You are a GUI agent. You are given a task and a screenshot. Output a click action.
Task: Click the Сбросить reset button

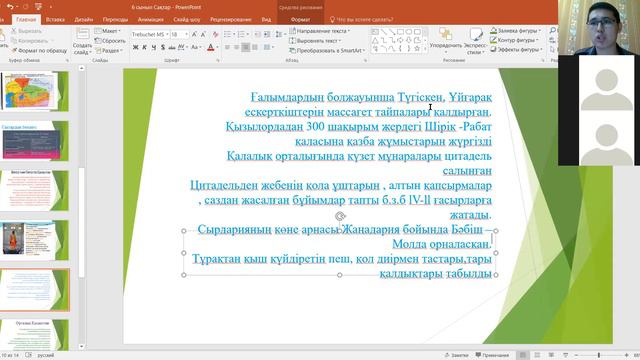(x=110, y=41)
